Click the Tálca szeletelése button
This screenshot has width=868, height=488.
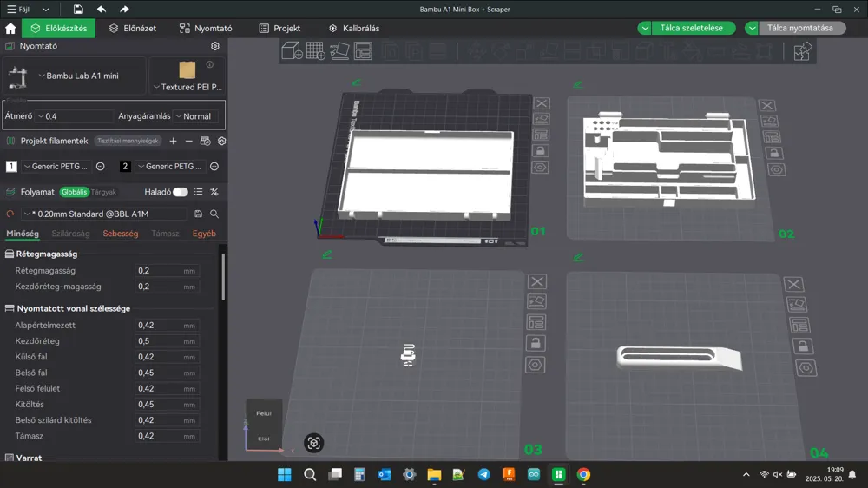coord(692,28)
